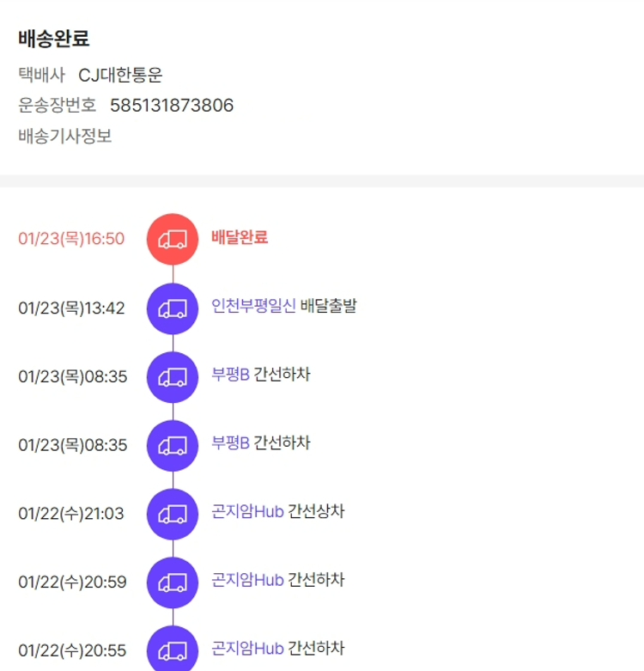Tap the truck icon at 01/22(수)20:59

(x=173, y=583)
